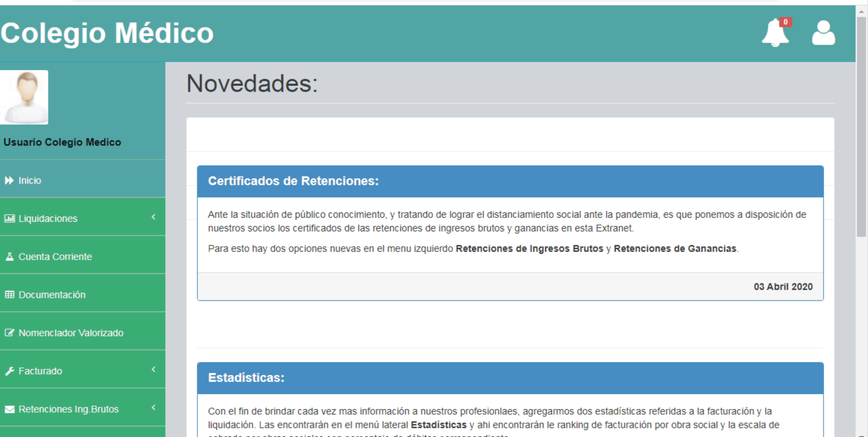Click the Novedades heading
Image resolution: width=868 pixels, height=437 pixels.
tap(252, 83)
